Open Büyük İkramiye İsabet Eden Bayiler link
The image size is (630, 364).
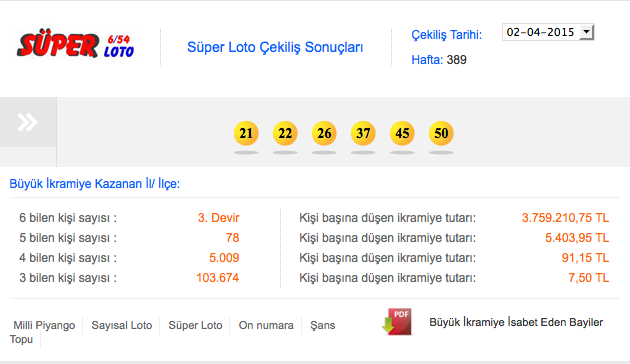click(516, 322)
